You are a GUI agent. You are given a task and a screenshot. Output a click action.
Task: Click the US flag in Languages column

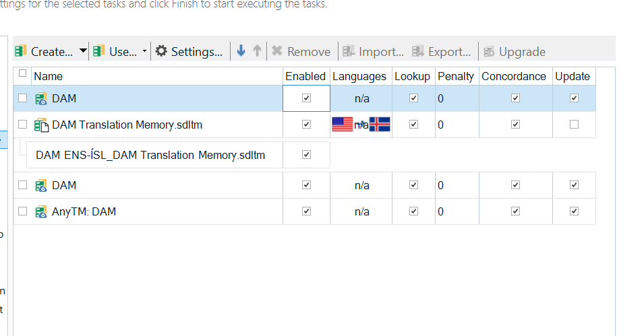[x=343, y=125]
